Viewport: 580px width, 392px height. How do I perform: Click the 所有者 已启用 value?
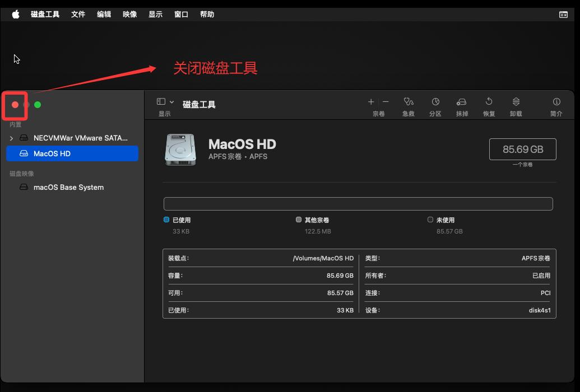(x=541, y=276)
